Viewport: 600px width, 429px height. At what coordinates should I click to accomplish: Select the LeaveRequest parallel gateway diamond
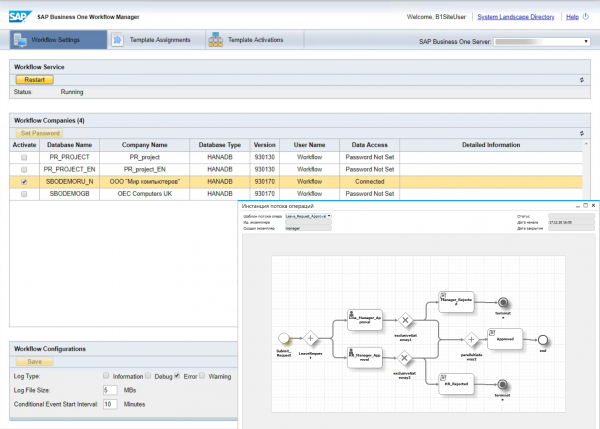click(x=311, y=337)
